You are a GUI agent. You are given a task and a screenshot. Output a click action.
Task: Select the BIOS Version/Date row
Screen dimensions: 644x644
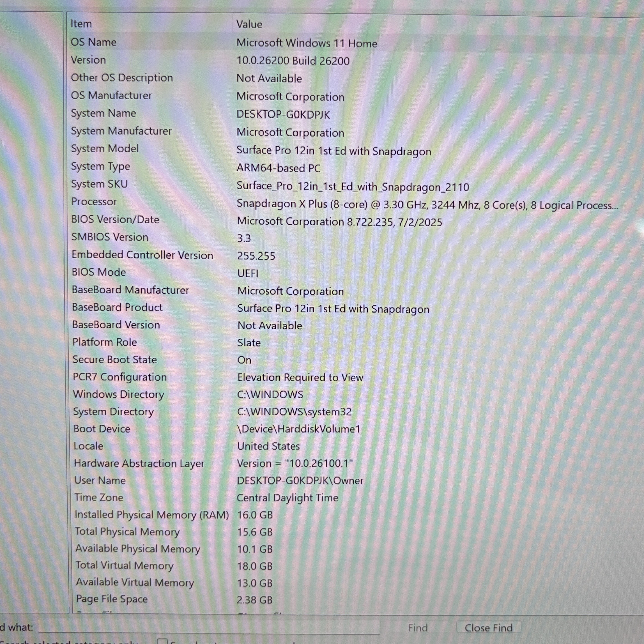click(x=347, y=221)
